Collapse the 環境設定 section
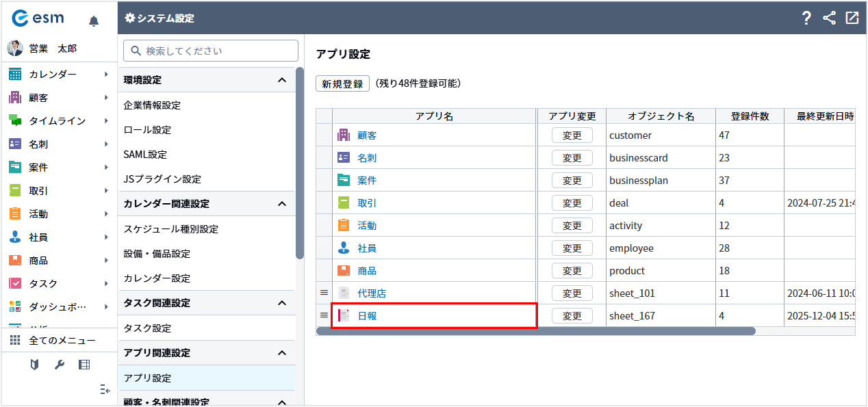Image resolution: width=868 pixels, height=407 pixels. (x=281, y=80)
